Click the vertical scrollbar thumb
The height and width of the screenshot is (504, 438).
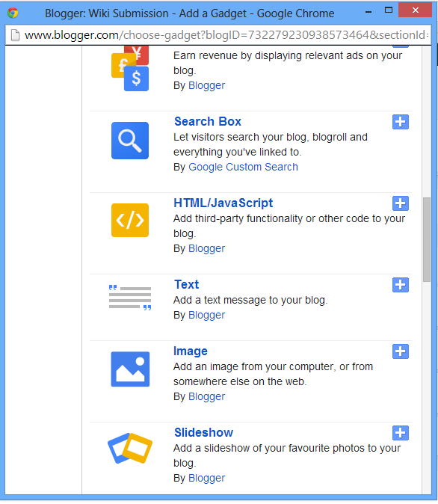point(427,239)
